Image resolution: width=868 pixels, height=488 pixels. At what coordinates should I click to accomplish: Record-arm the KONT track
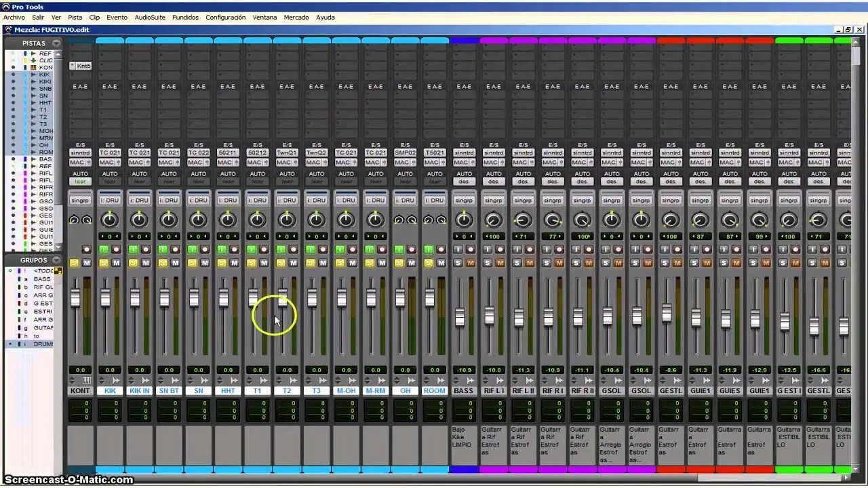(x=86, y=249)
